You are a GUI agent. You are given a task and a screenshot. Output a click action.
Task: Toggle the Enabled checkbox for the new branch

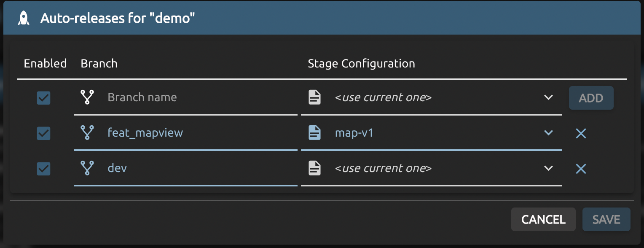click(44, 98)
